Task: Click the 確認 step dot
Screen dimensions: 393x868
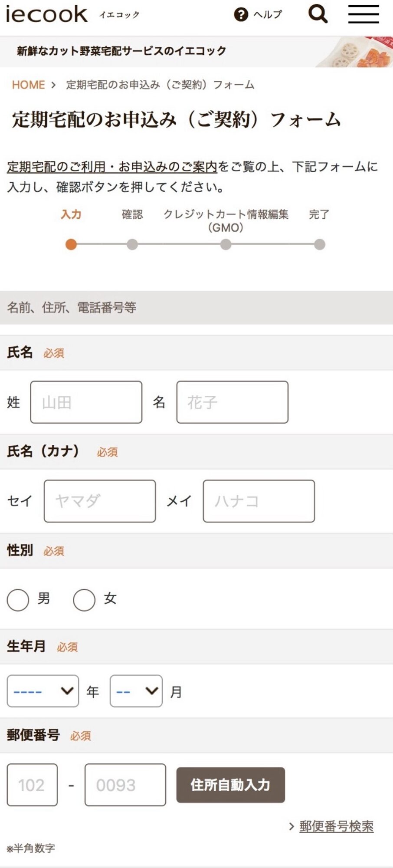Action: coord(132,244)
